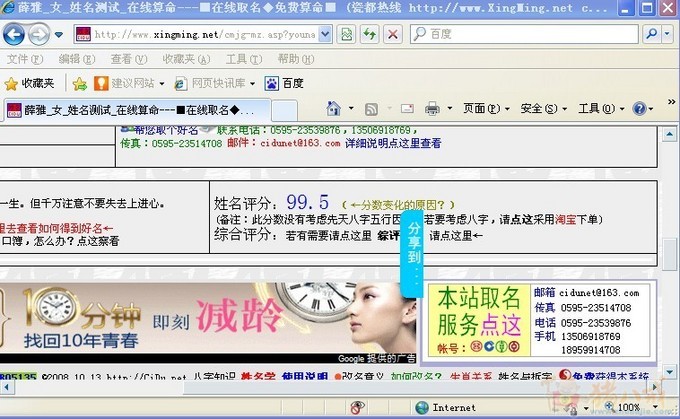Image resolution: width=680 pixels, height=419 pixels.
Task: Click the 百度 search box
Action: (524, 34)
